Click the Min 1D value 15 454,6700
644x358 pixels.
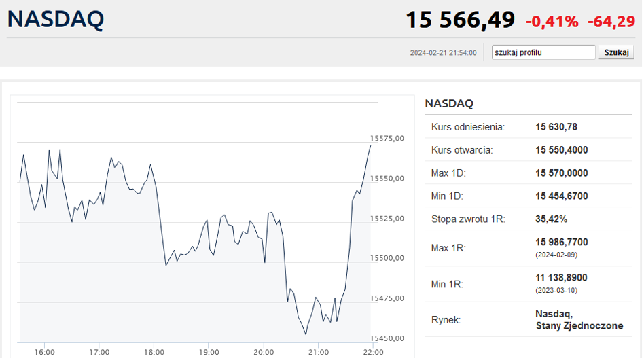pyautogui.click(x=561, y=196)
